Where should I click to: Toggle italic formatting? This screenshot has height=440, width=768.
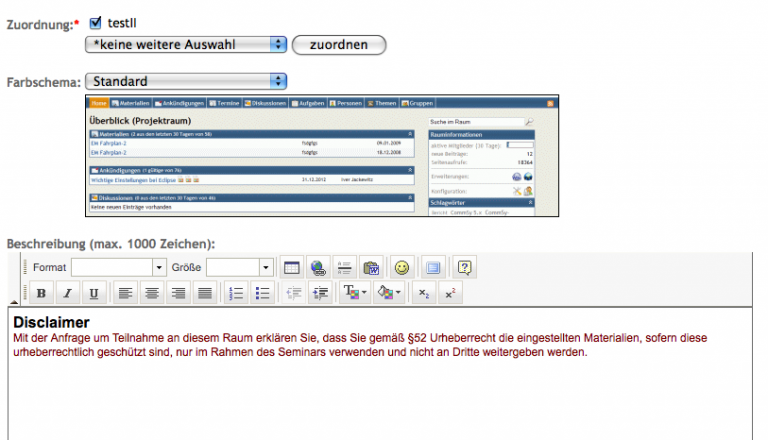pyautogui.click(x=68, y=293)
